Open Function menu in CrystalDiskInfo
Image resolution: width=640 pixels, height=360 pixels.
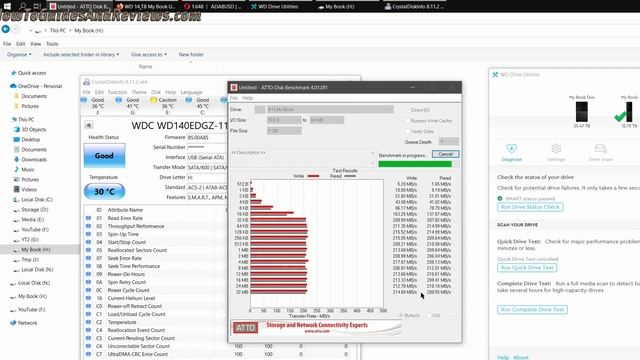118,92
